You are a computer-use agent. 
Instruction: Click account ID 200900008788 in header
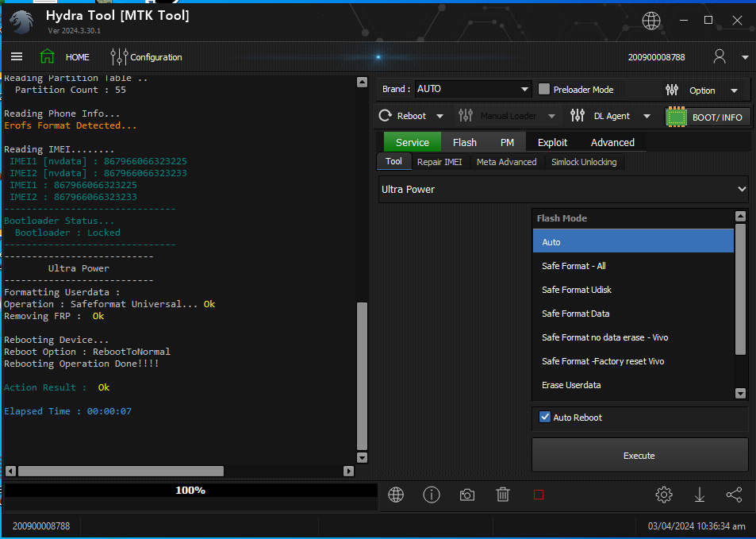[x=656, y=57]
